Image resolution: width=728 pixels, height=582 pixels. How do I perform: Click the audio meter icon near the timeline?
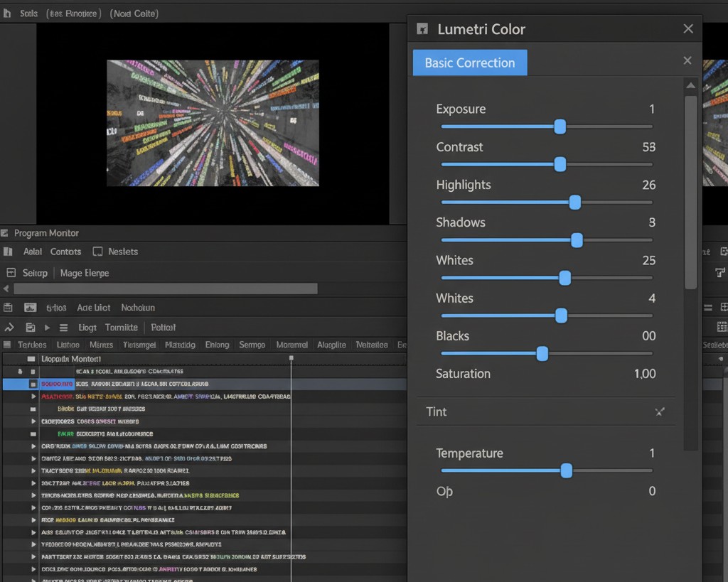pos(29,307)
